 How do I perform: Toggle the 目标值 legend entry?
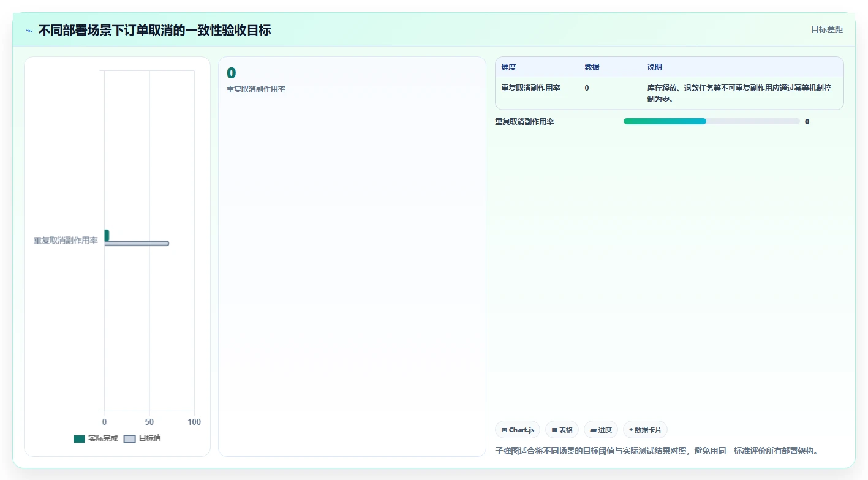(142, 438)
